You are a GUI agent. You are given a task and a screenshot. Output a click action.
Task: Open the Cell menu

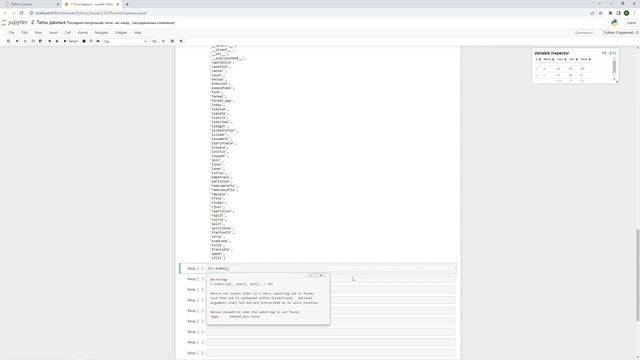(68, 33)
